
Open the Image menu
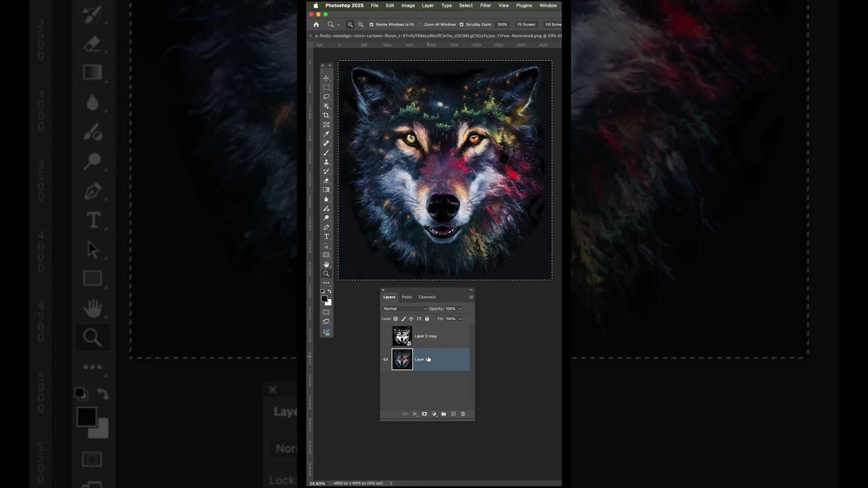tap(408, 5)
